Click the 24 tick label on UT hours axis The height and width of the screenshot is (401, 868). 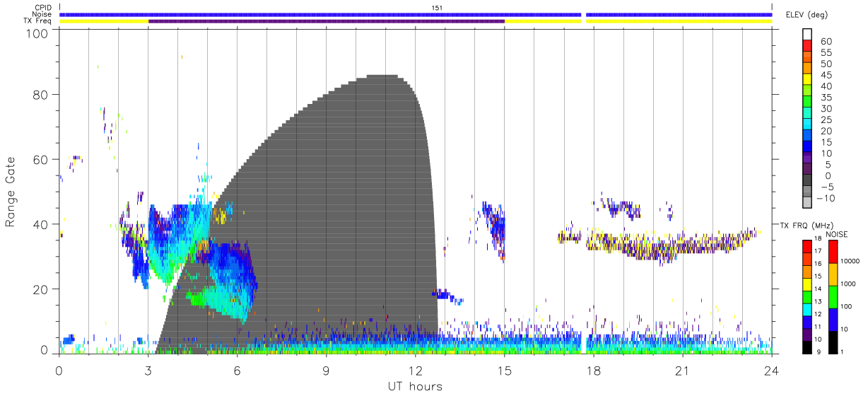[772, 371]
